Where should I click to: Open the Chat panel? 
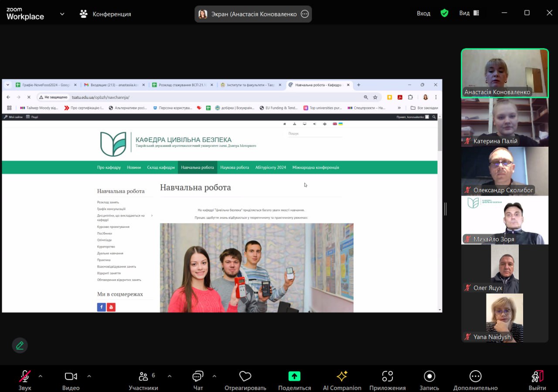(x=198, y=377)
